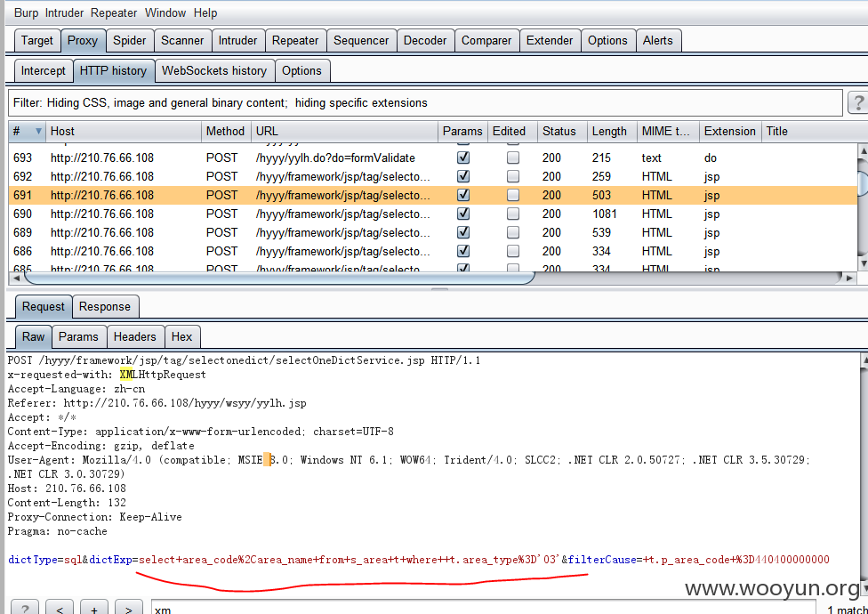Viewport: 868px width, 614px height.
Task: Open the Hex view tab
Action: [181, 336]
